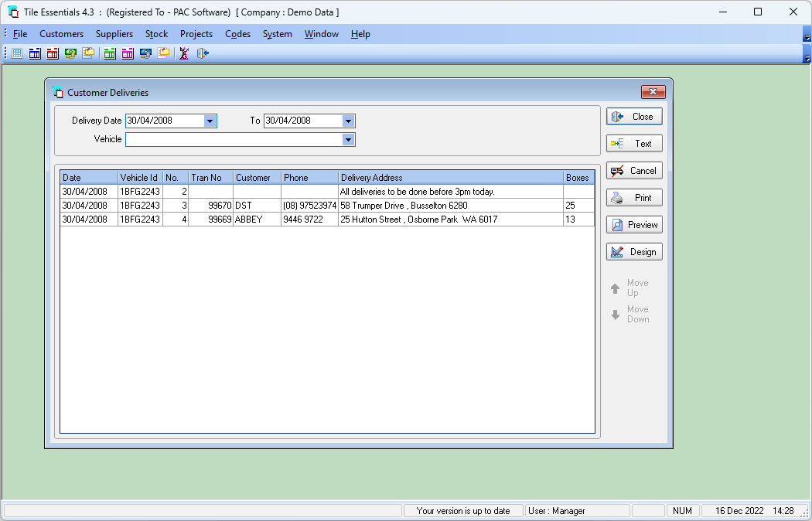Click the Print button
The height and width of the screenshot is (521, 812).
tap(634, 198)
